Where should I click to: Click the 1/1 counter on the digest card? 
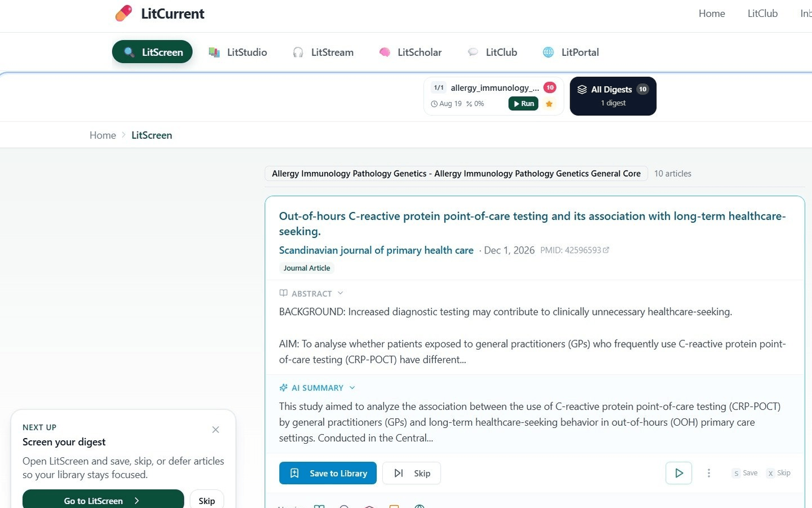click(x=439, y=87)
